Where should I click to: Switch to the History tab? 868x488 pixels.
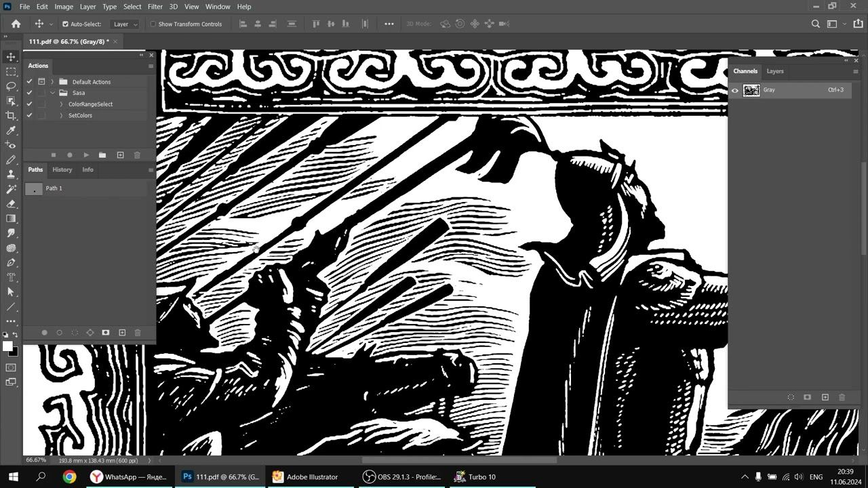tap(62, 169)
